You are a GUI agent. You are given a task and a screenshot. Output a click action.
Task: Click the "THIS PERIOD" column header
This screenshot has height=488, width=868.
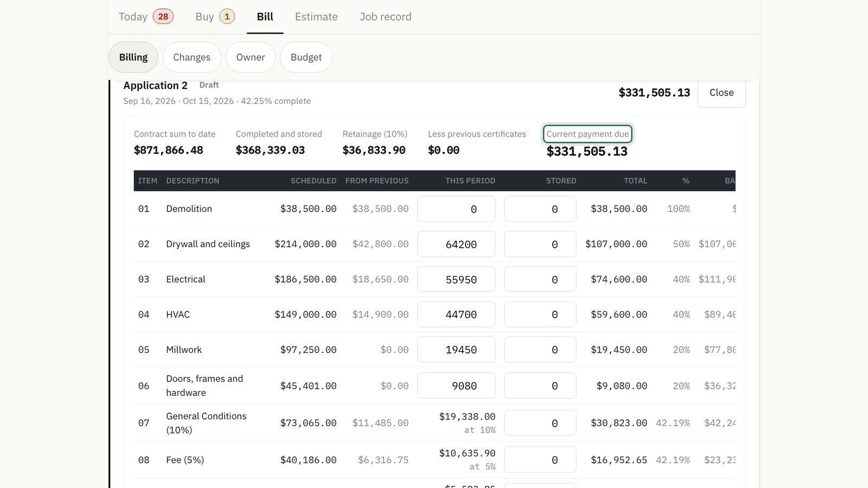click(x=470, y=181)
